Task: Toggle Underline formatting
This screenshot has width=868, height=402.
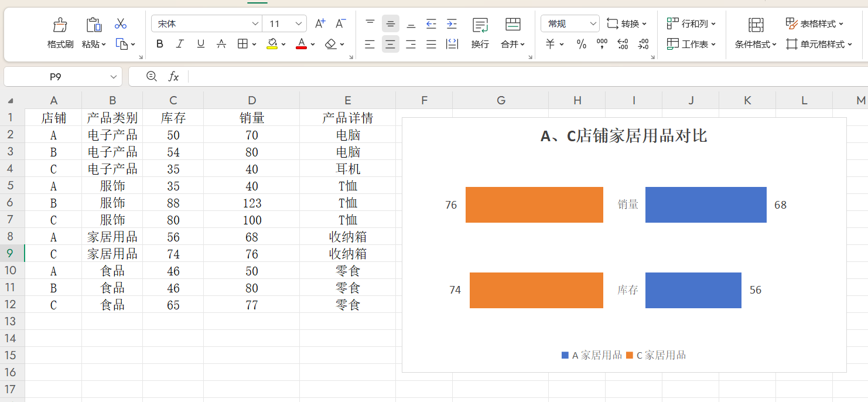Action: pyautogui.click(x=201, y=44)
